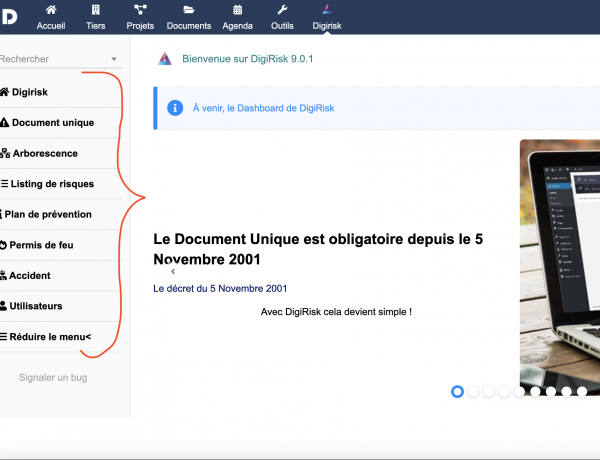The height and width of the screenshot is (460, 600).
Task: Click the Accident injured person icon
Action: (x=3, y=275)
